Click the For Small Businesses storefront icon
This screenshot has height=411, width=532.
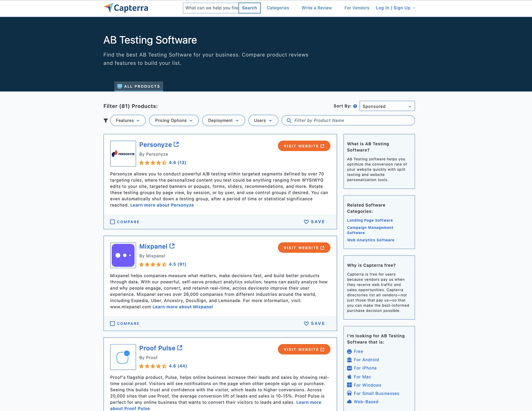coord(349,393)
